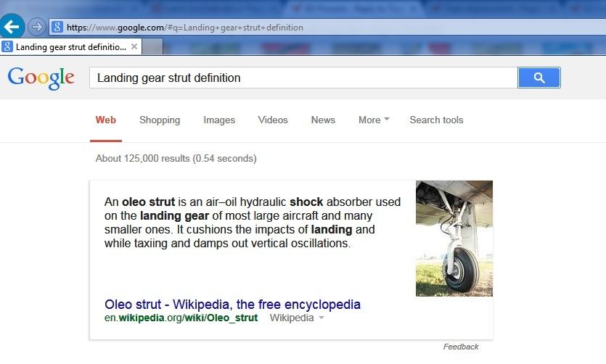
Task: Switch to the Images results tab
Action: pyautogui.click(x=219, y=120)
